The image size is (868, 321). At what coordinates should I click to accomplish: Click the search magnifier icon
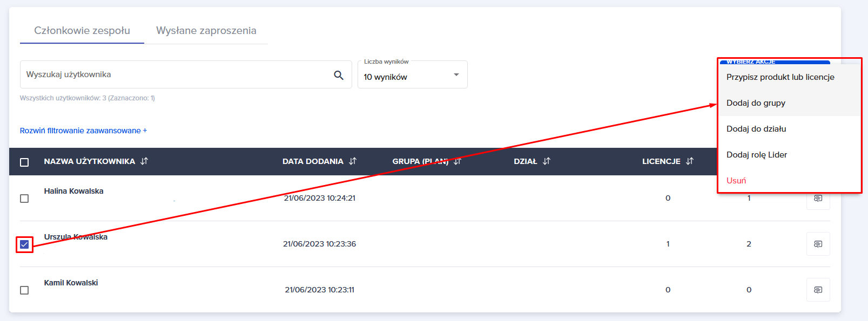tap(339, 75)
